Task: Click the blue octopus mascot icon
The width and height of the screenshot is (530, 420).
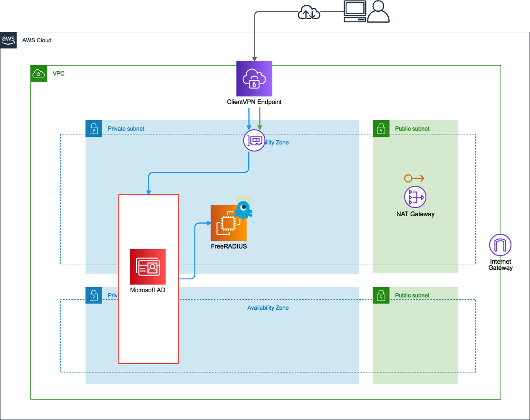Action: pos(243,208)
